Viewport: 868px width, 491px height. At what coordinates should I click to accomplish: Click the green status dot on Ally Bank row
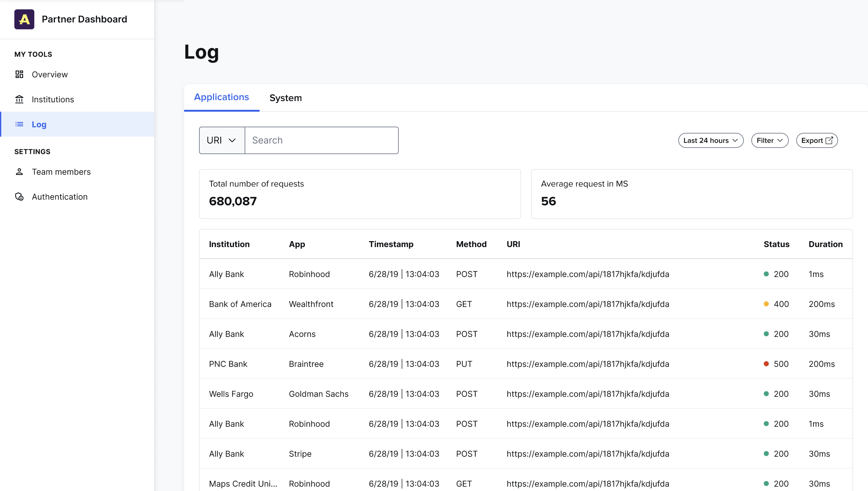pos(767,274)
